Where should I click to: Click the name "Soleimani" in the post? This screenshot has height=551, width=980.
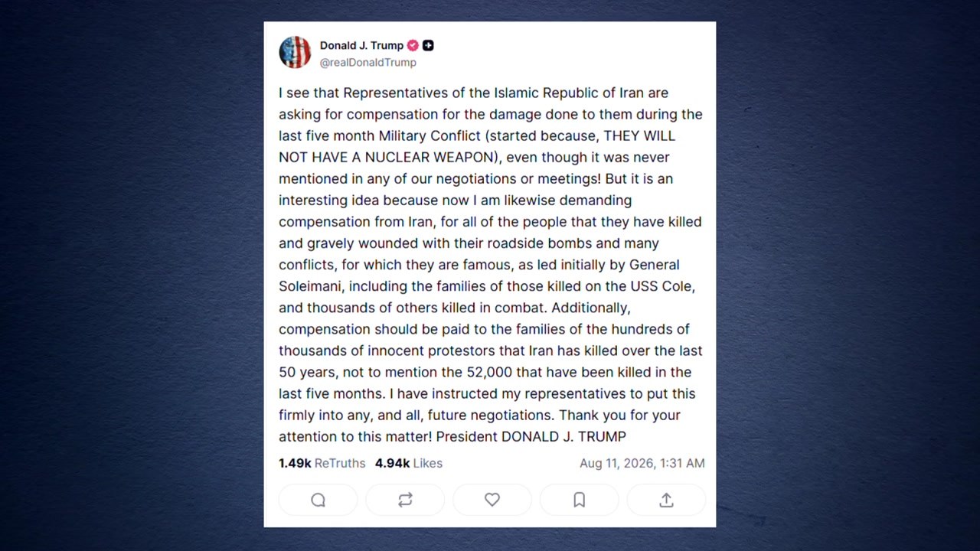[x=309, y=286]
